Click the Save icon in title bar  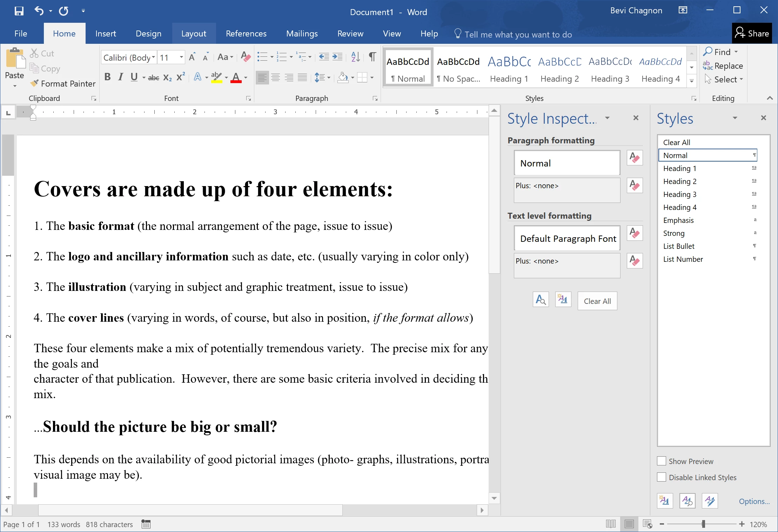19,11
